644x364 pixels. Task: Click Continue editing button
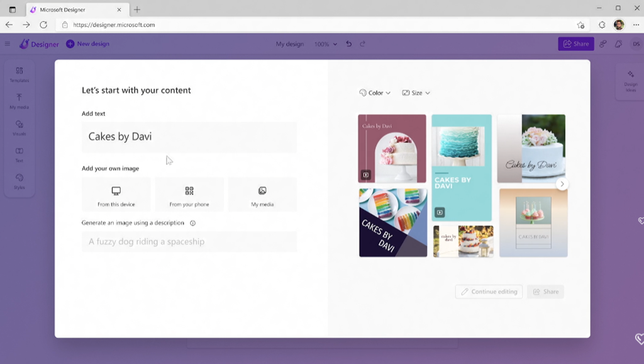489,292
